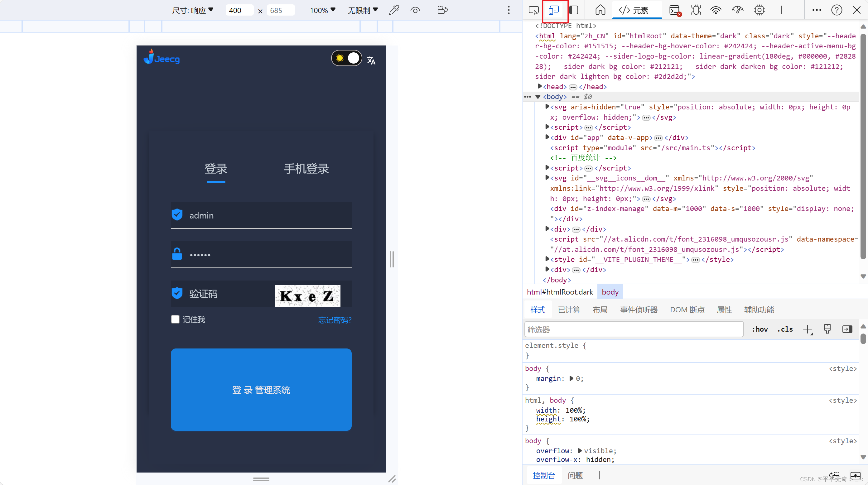Viewport: 868px width, 485px height.
Task: Click the new style rule plus icon
Action: [808, 329]
